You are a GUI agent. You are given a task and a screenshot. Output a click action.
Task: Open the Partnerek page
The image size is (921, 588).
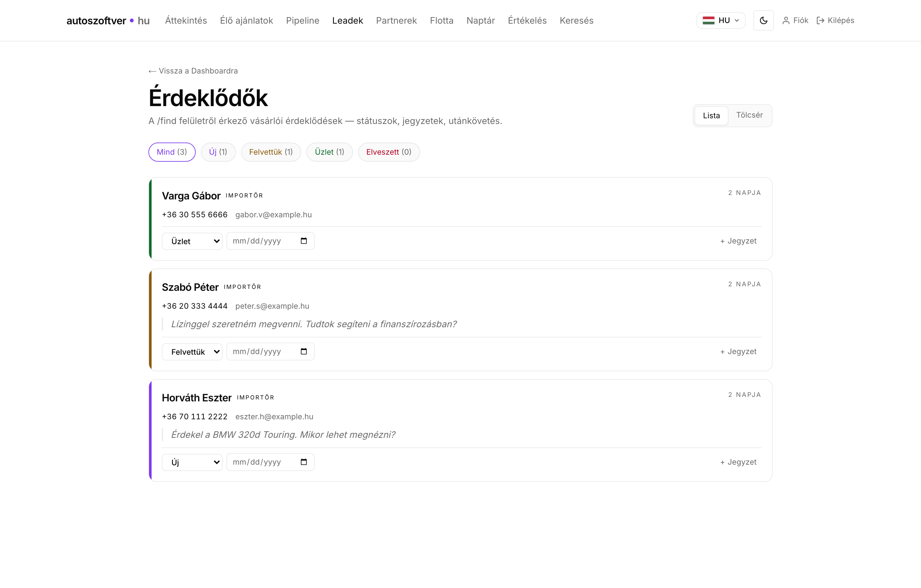pyautogui.click(x=396, y=21)
